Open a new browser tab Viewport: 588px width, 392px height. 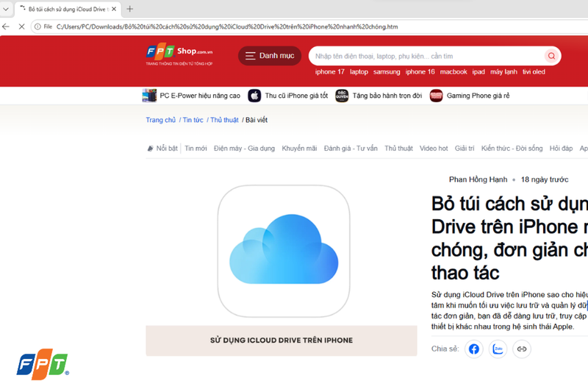130,9
